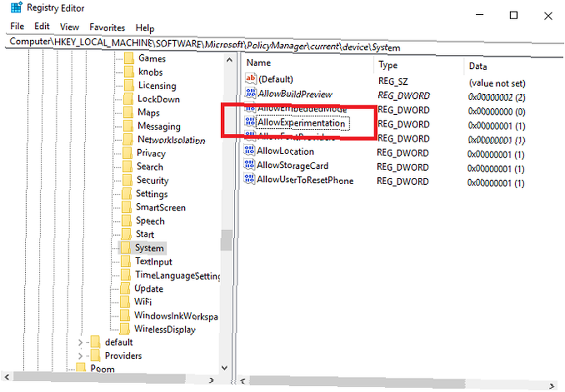Click the Search folder icon
565x392 pixels.
128,167
